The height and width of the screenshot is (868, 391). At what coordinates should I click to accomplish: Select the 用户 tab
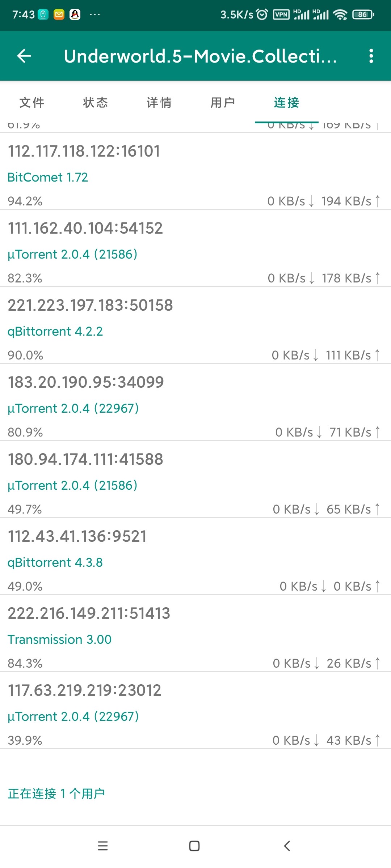(x=223, y=102)
